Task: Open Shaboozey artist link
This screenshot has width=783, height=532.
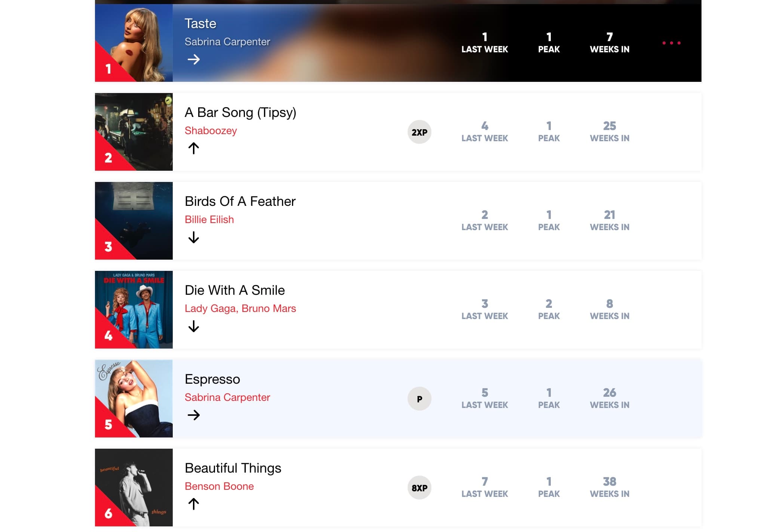Action: 211,131
